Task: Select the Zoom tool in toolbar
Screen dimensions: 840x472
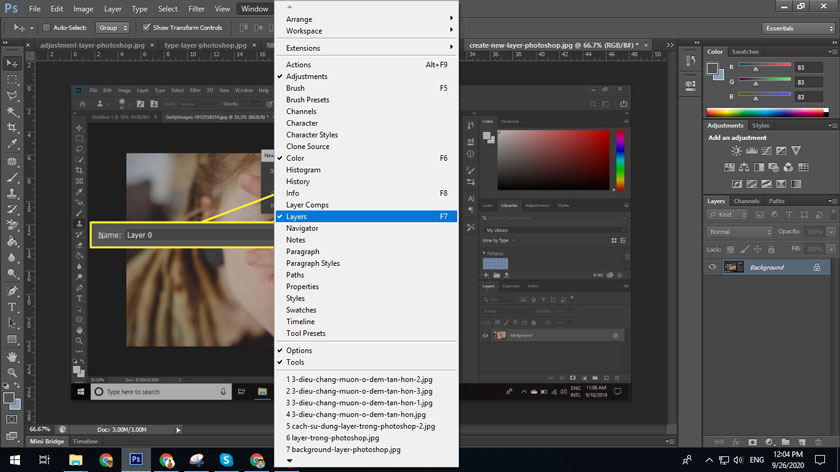Action: 12,372
